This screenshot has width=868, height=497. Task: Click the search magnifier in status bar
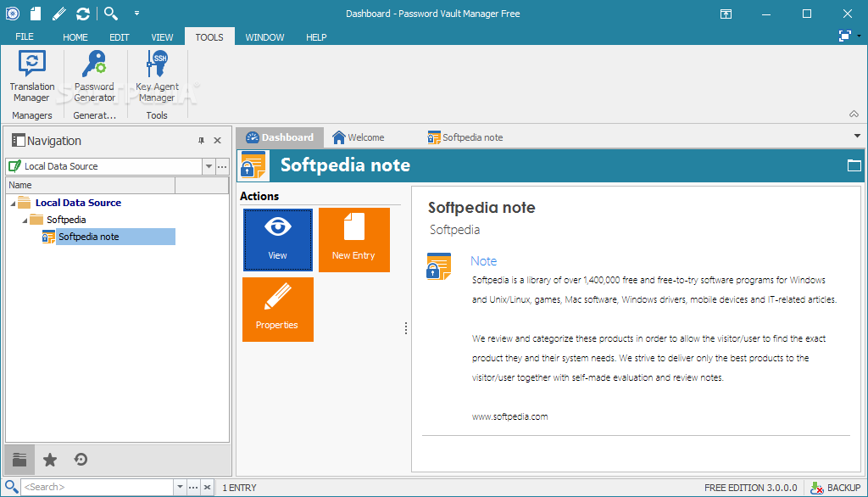click(11, 487)
